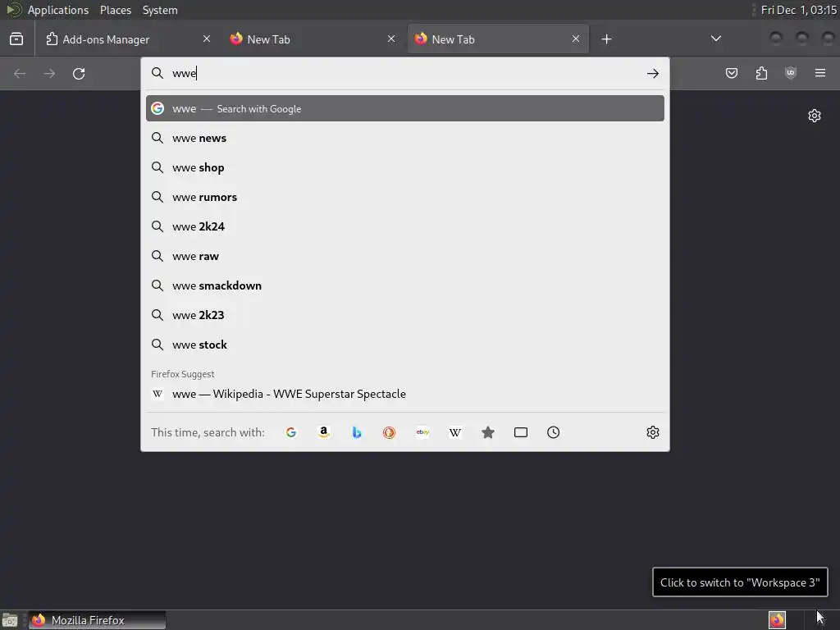Open the Mozilla Firefox taskbar button

pyautogui.click(x=97, y=620)
